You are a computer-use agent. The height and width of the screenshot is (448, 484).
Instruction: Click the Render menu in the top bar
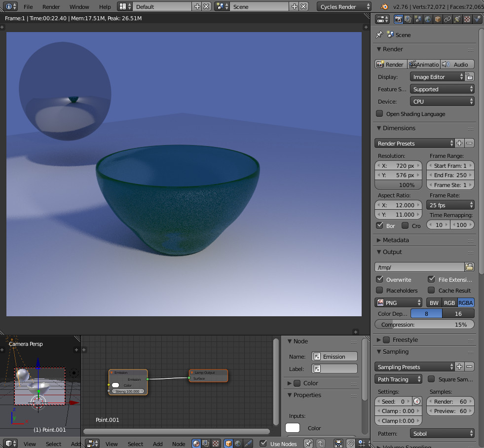tap(51, 6)
